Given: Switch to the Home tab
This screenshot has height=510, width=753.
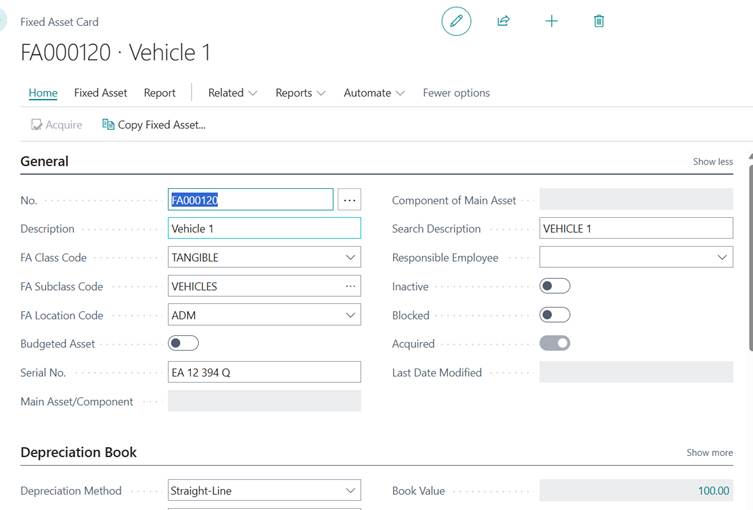Looking at the screenshot, I should [x=43, y=93].
